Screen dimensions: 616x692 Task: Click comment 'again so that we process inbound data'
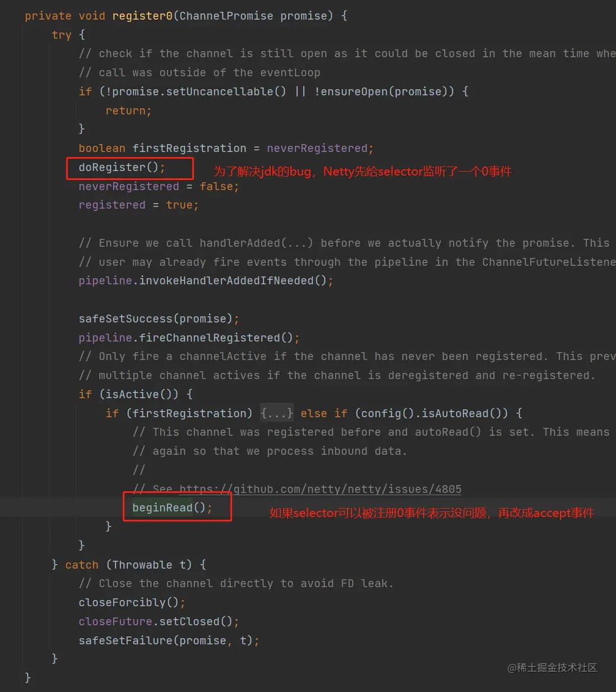point(270,451)
